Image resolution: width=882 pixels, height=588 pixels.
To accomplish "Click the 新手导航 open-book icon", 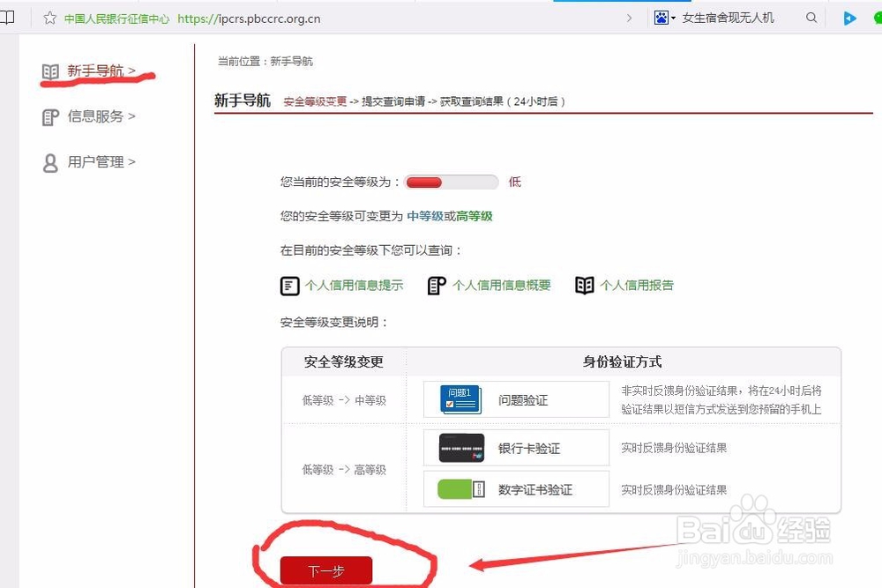I will click(50, 72).
